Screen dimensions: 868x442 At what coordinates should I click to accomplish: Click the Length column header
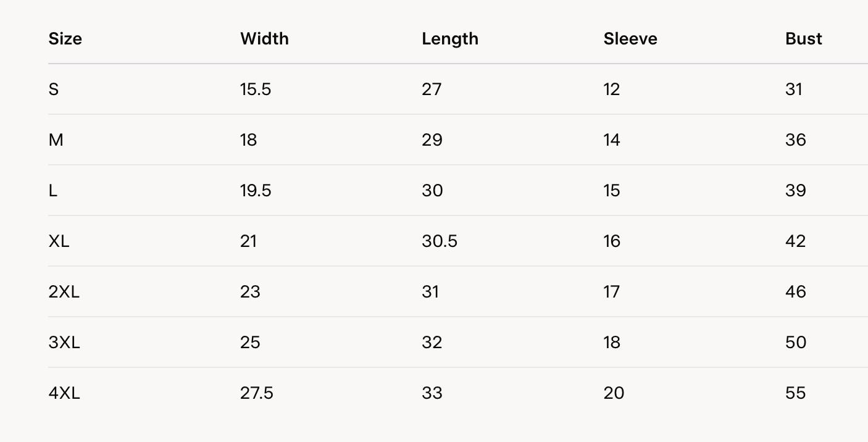pos(449,39)
